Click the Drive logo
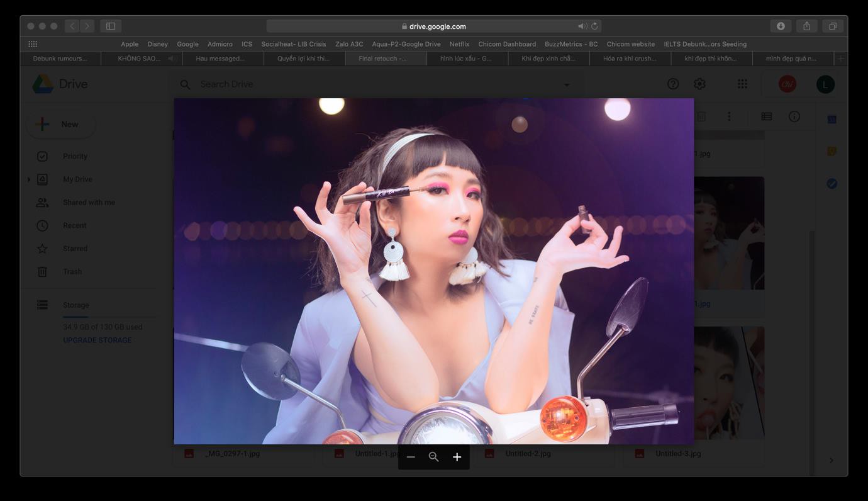868x501 pixels. (60, 84)
